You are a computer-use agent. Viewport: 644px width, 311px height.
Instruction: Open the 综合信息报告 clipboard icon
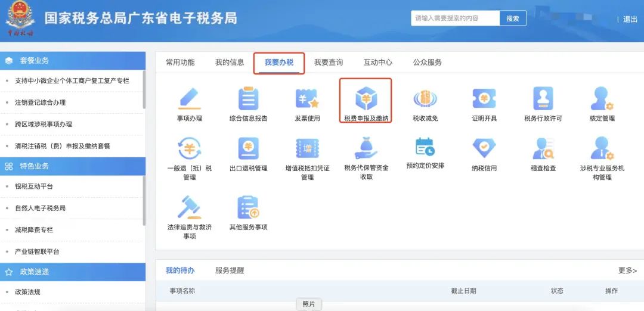pos(249,98)
